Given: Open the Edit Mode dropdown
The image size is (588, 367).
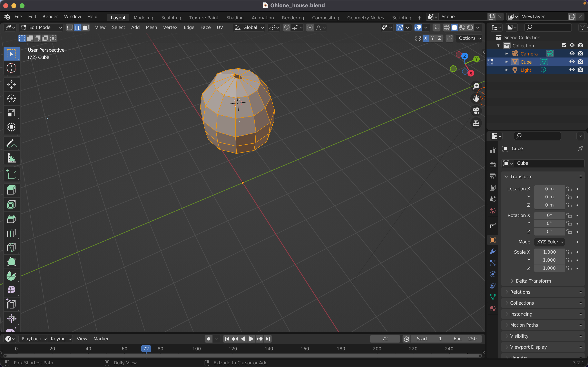Looking at the screenshot, I should 41,28.
